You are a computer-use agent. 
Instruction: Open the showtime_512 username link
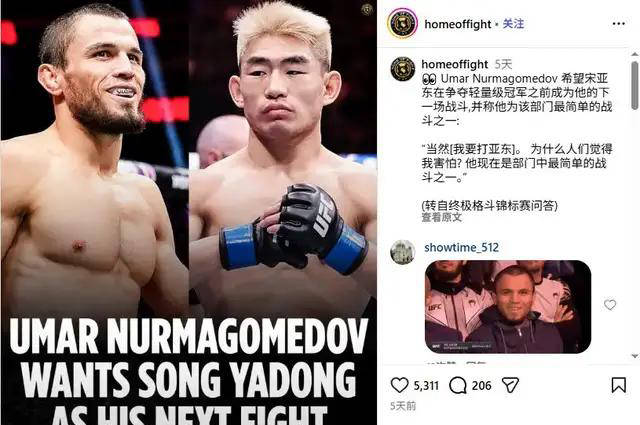pos(461,247)
